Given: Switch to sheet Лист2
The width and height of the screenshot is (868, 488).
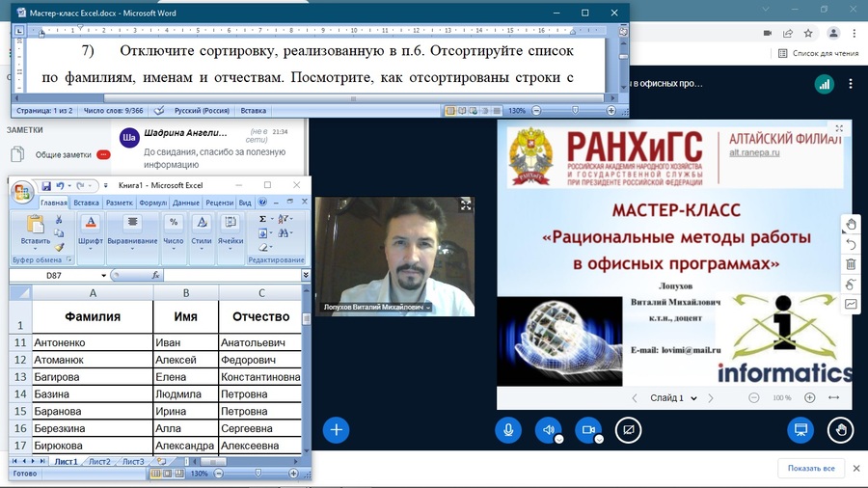Looking at the screenshot, I should [x=99, y=461].
